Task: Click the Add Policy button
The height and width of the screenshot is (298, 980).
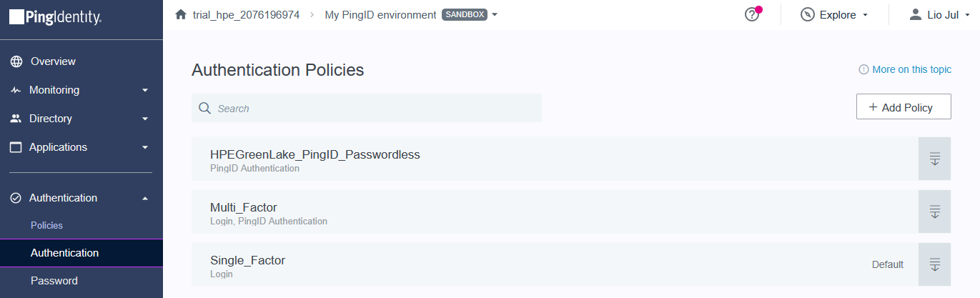Action: tap(904, 107)
